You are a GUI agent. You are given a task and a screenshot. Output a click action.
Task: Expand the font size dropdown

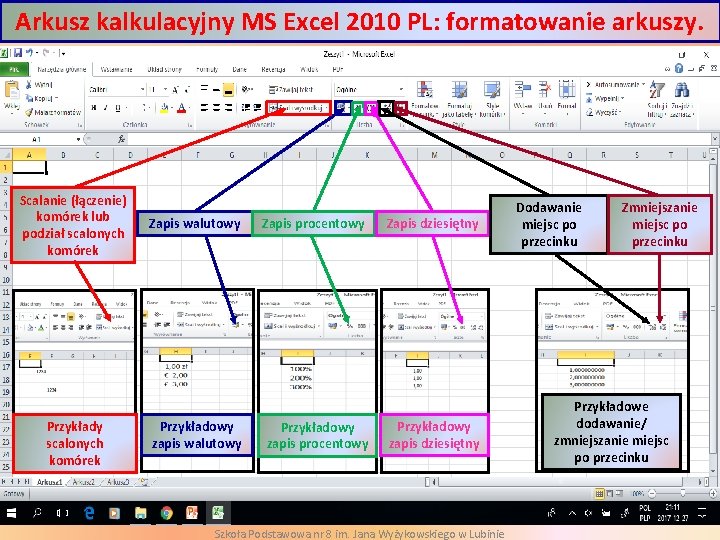click(165, 90)
